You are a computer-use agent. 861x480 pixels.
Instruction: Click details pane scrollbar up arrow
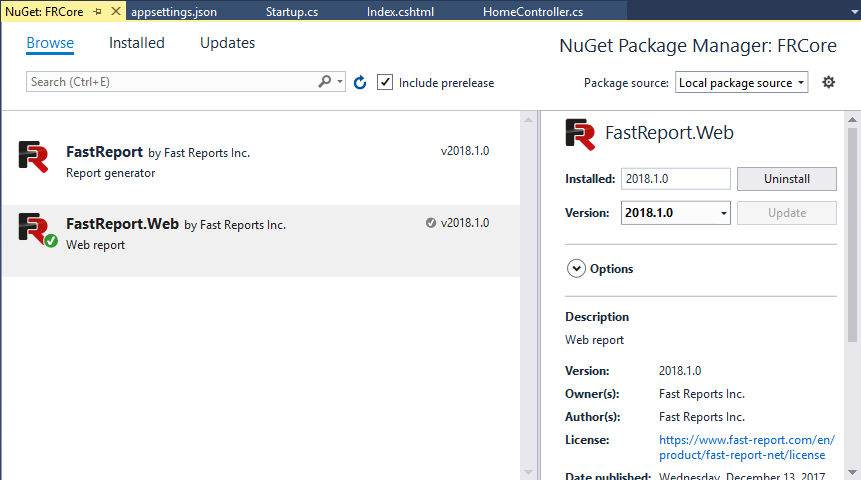852,119
